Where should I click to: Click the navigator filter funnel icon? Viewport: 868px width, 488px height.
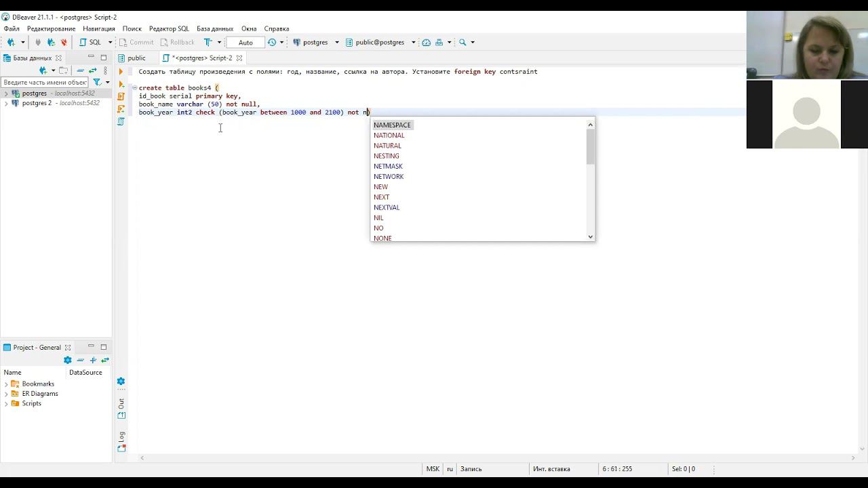point(97,82)
